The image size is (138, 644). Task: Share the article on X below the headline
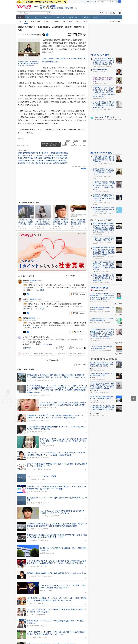pos(44,35)
